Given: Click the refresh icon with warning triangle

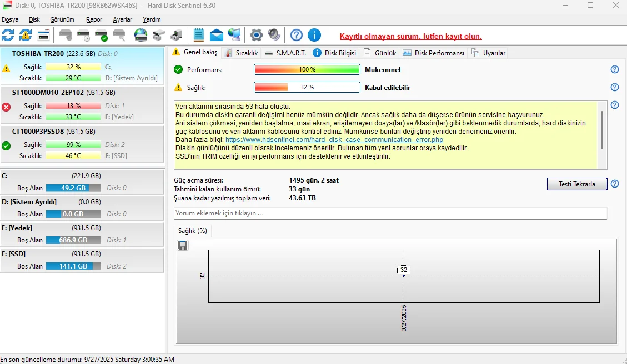Looking at the screenshot, I should tap(26, 35).
